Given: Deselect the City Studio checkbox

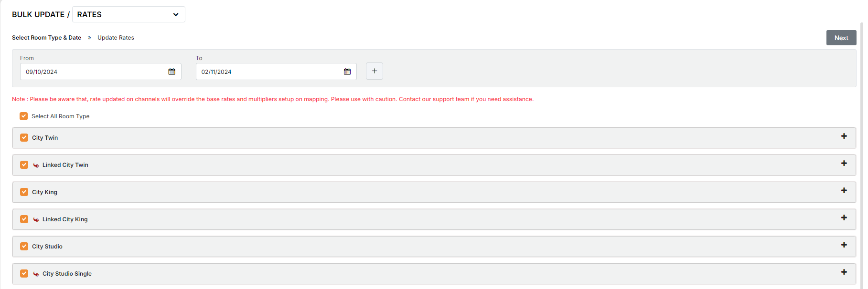Looking at the screenshot, I should (24, 247).
